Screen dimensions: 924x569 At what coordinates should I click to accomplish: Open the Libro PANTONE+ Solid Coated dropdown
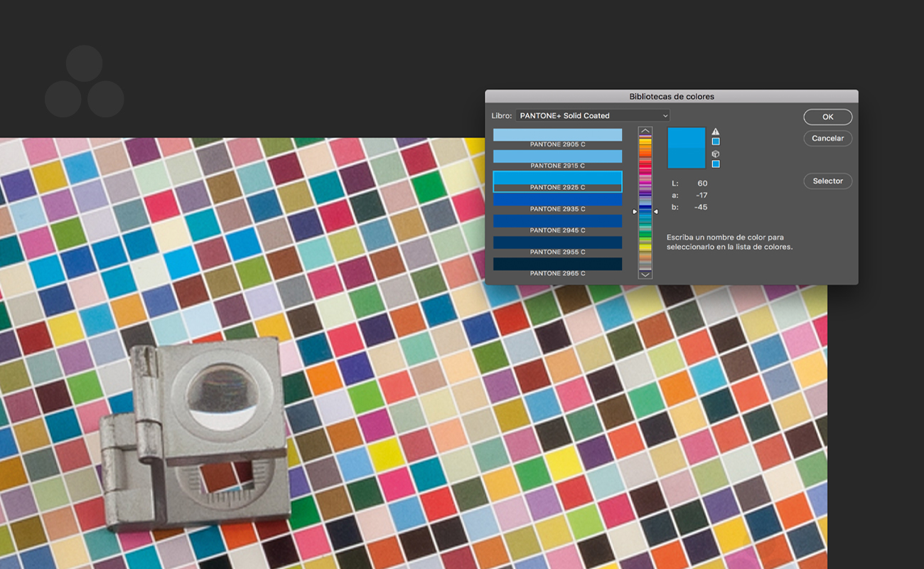[593, 115]
